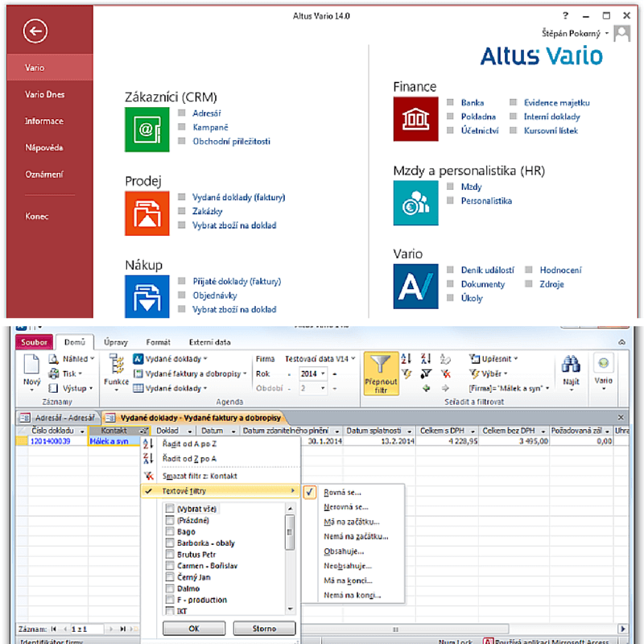644x644 pixels.
Task: Click the Náhled preview icon
Action: click(54, 359)
